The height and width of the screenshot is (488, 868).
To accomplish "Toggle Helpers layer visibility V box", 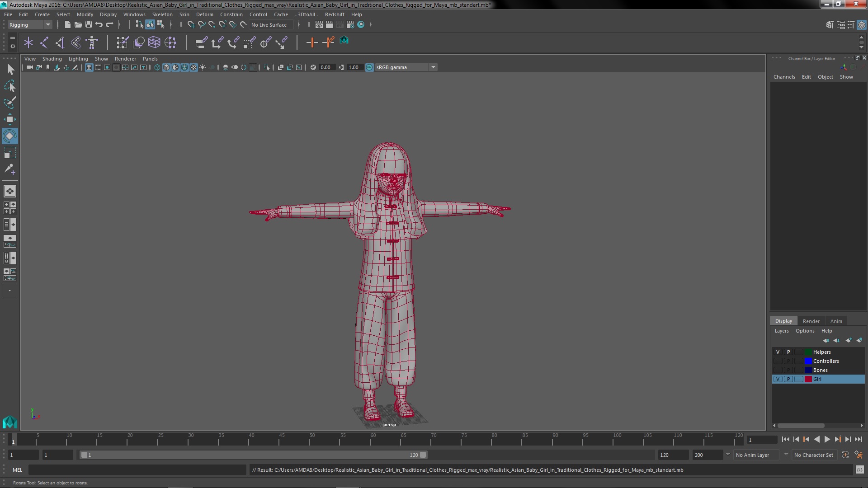I will click(778, 352).
